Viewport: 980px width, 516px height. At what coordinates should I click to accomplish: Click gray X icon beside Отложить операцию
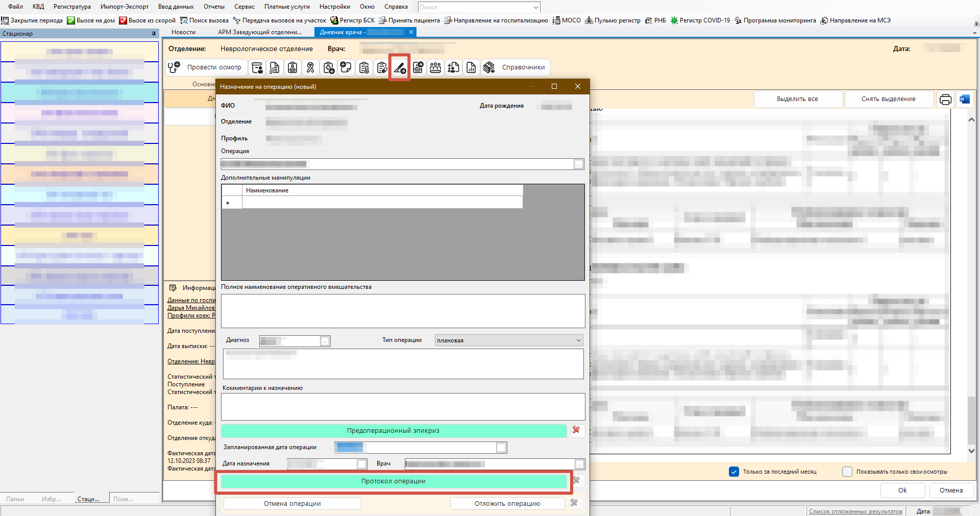574,503
